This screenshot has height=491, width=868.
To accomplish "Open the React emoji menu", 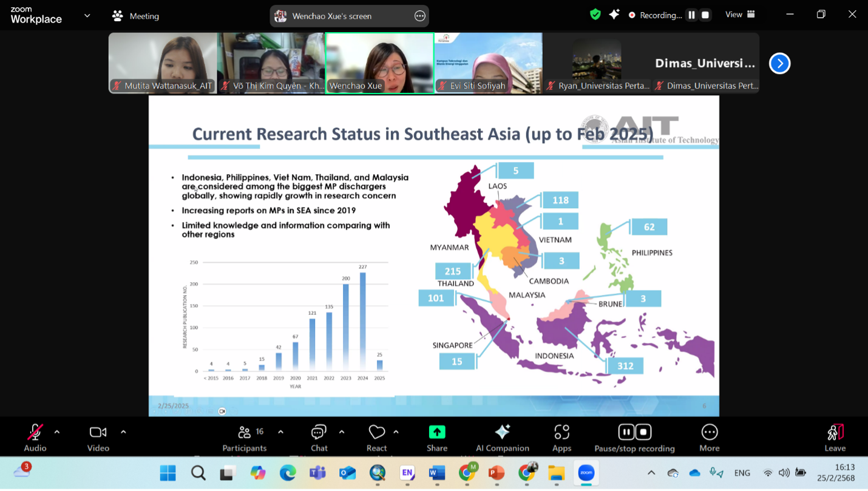I will [x=376, y=438].
